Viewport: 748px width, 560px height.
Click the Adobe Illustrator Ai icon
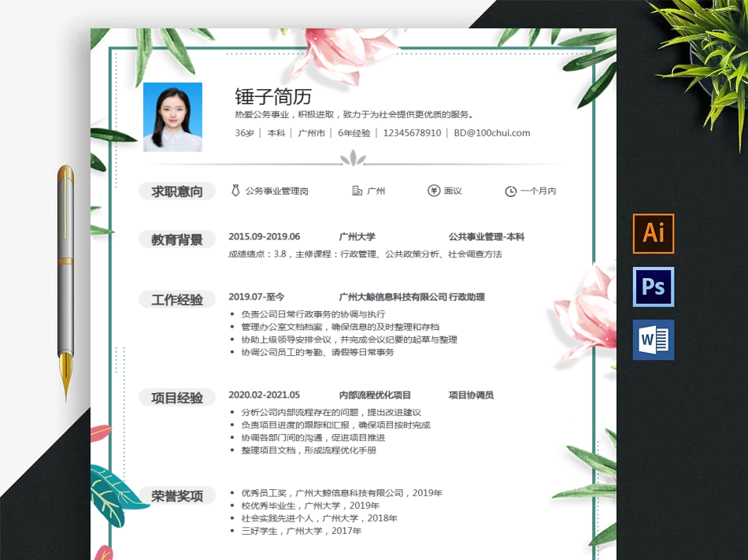pyautogui.click(x=653, y=233)
